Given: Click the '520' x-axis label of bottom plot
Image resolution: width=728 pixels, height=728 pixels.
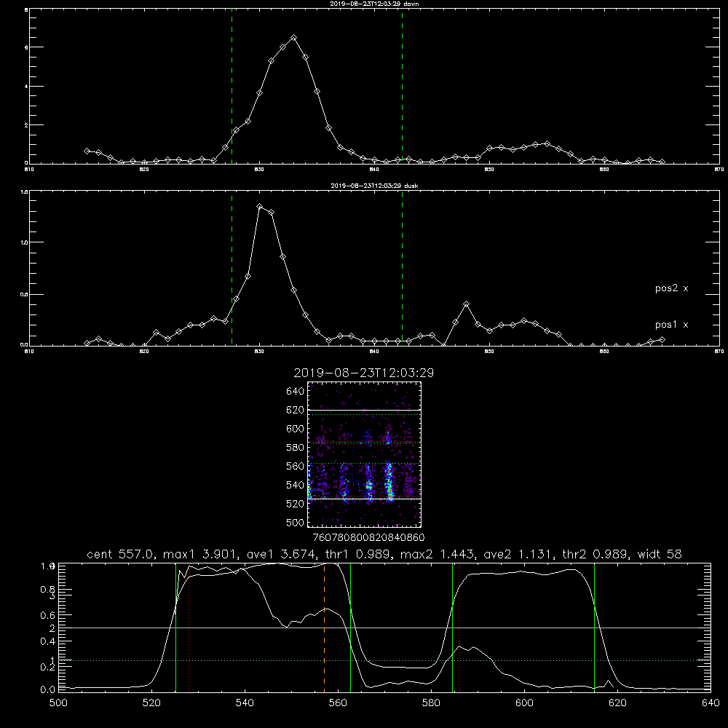Looking at the screenshot, I should (151, 703).
